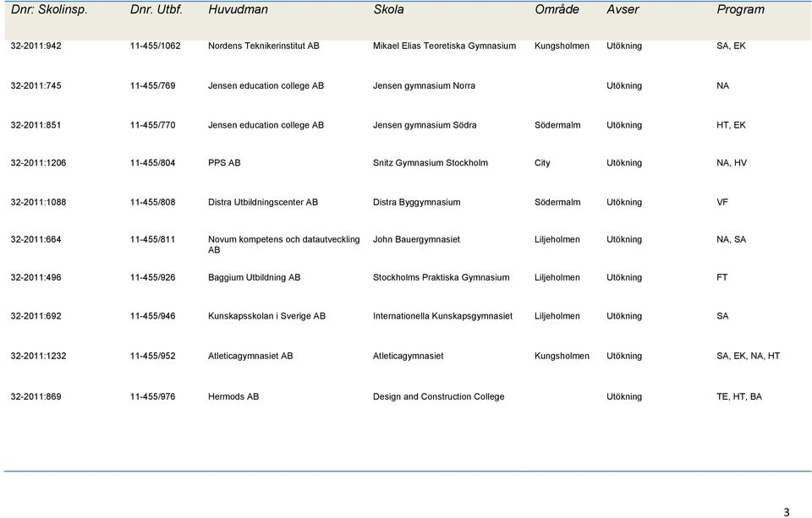Select 'Mikael Elias Teoretiska Gymnasium'
This screenshot has width=812, height=518.
click(x=444, y=46)
